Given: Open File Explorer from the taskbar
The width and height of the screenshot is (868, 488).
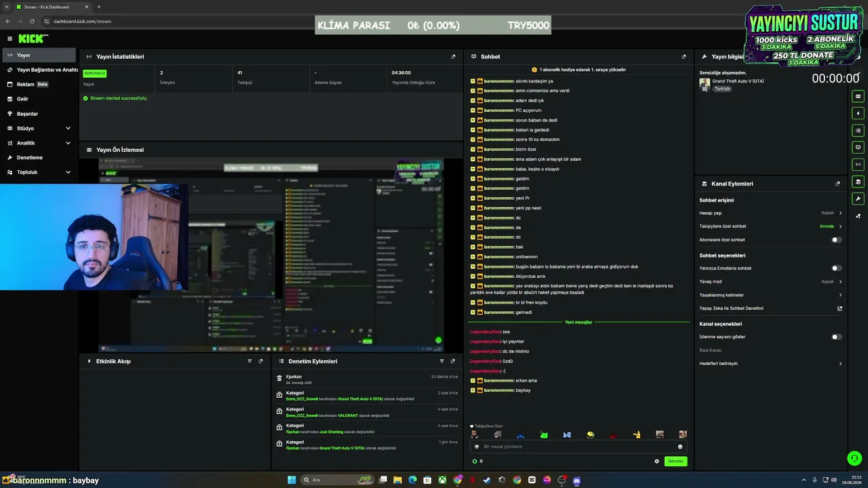Looking at the screenshot, I should click(397, 480).
